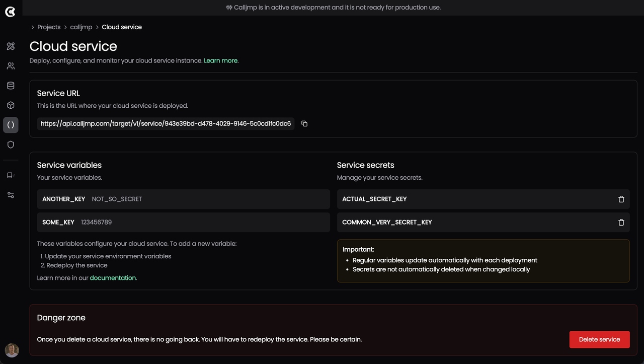644x364 pixels.
Task: Delete the ACTUAL_SECRET_KEY secret
Action: [x=621, y=199]
